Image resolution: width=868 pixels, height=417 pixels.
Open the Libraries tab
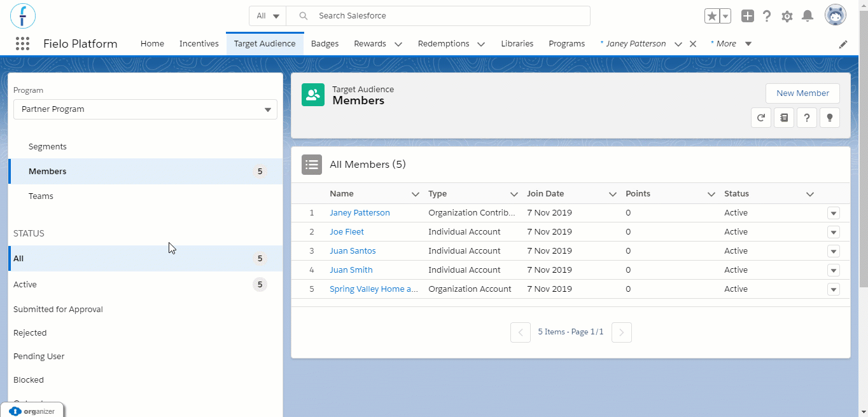click(x=517, y=44)
